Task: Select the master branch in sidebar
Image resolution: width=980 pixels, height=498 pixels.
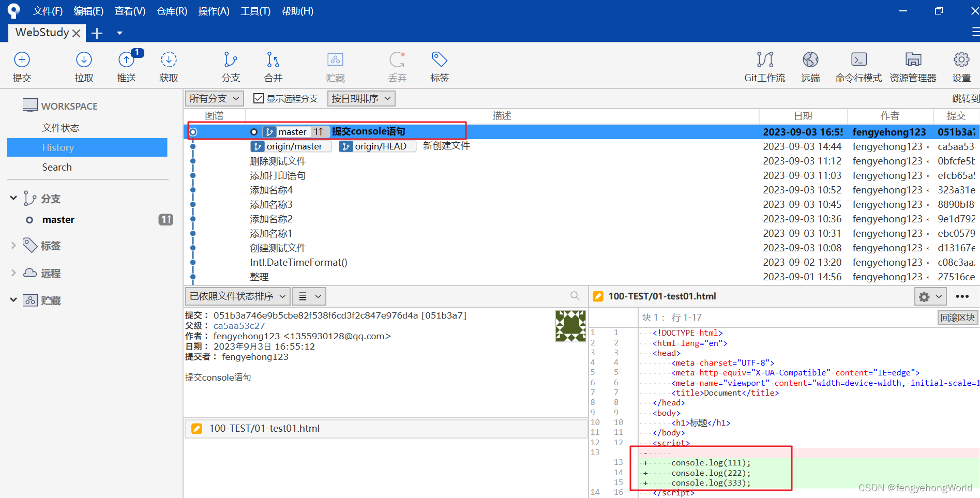Action: click(x=58, y=220)
